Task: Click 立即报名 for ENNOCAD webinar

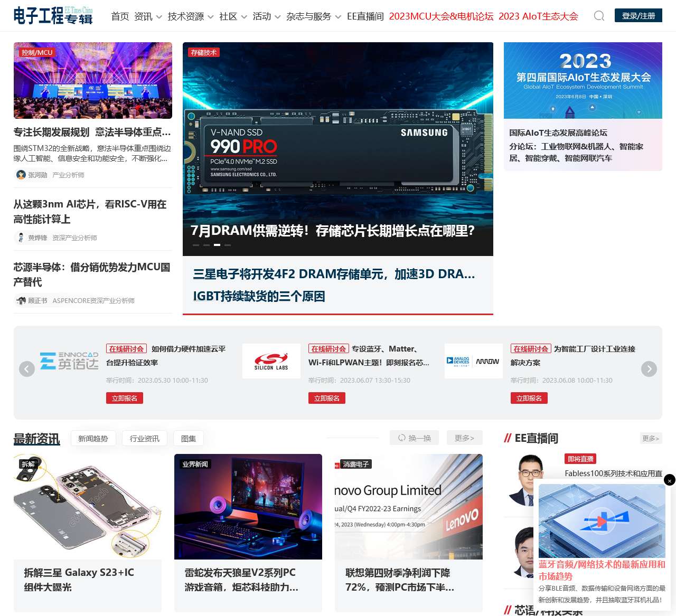Action: (125, 398)
